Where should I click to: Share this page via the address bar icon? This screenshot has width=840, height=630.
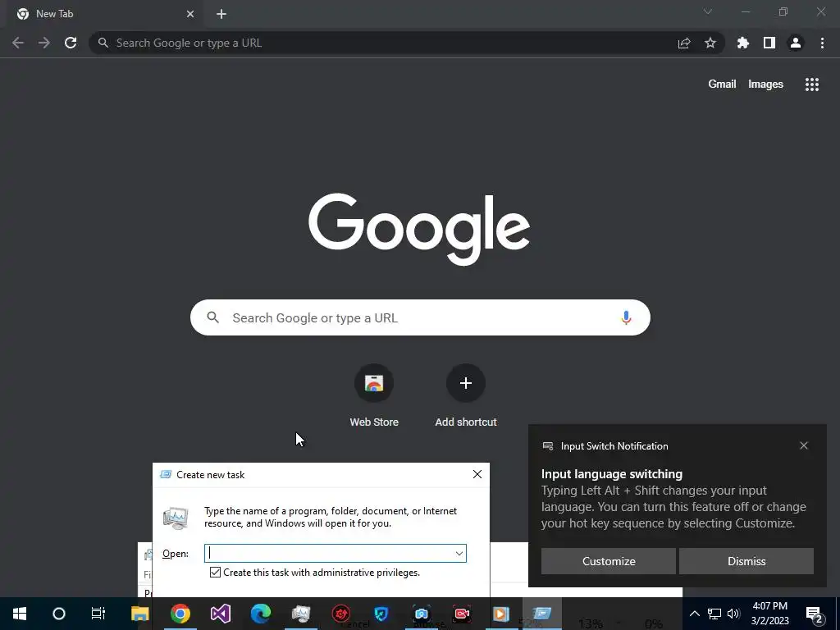pos(684,43)
